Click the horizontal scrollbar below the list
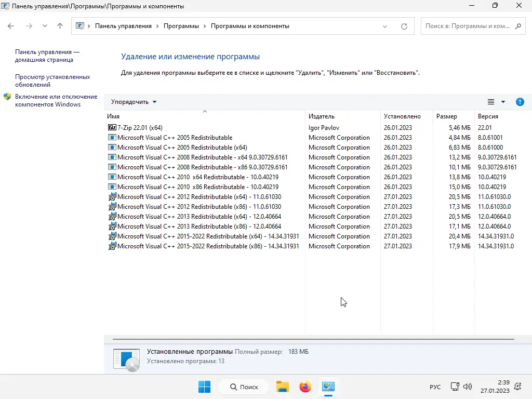 click(x=313, y=339)
